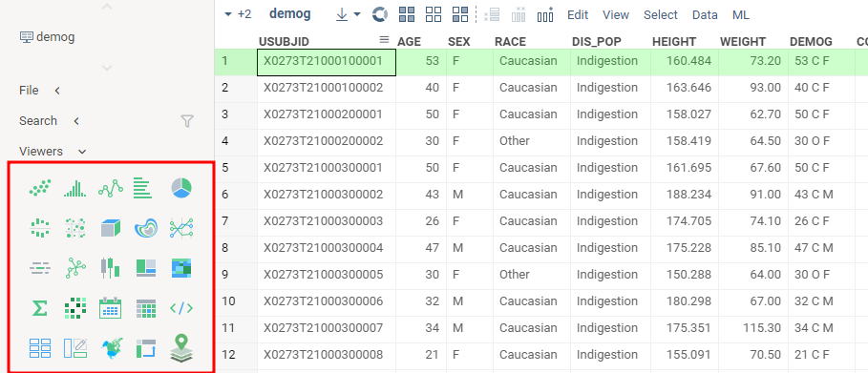Click the add rows toolbar icon

pyautogui.click(x=492, y=15)
